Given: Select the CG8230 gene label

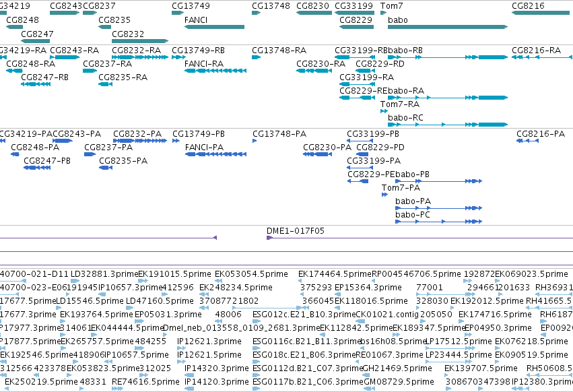Looking at the screenshot, I should (x=312, y=6).
